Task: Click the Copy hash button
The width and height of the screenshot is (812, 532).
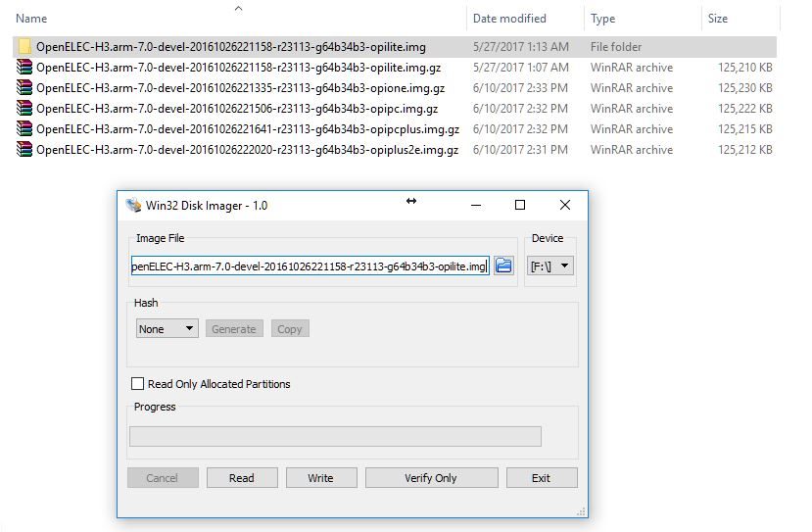Action: coord(290,329)
